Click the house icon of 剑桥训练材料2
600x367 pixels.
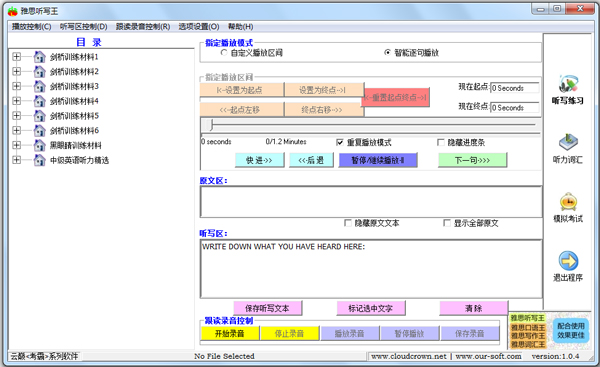(39, 72)
